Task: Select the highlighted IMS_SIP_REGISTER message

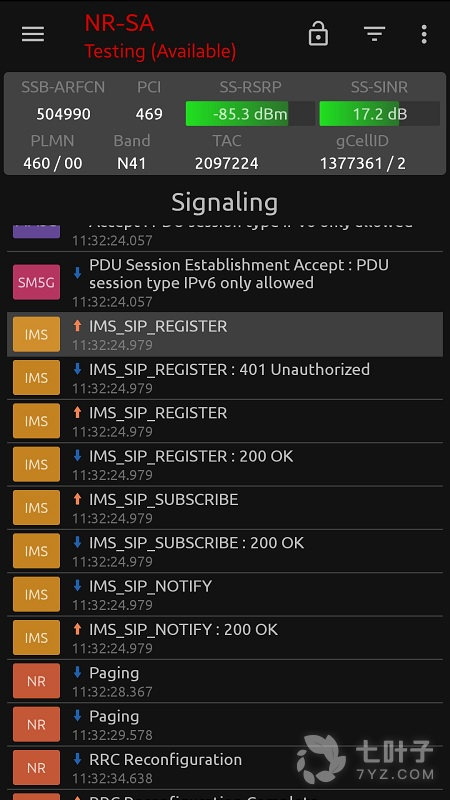Action: coord(225,334)
